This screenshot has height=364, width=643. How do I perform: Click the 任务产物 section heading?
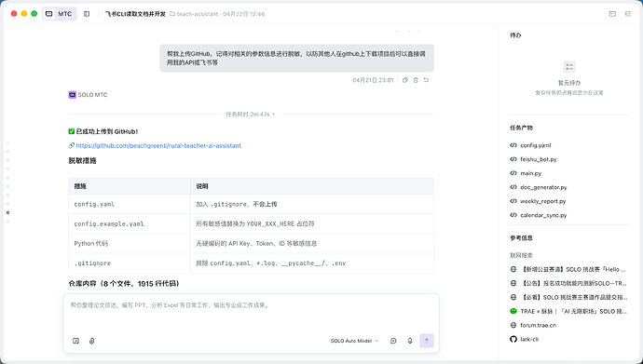pyautogui.click(x=521, y=128)
